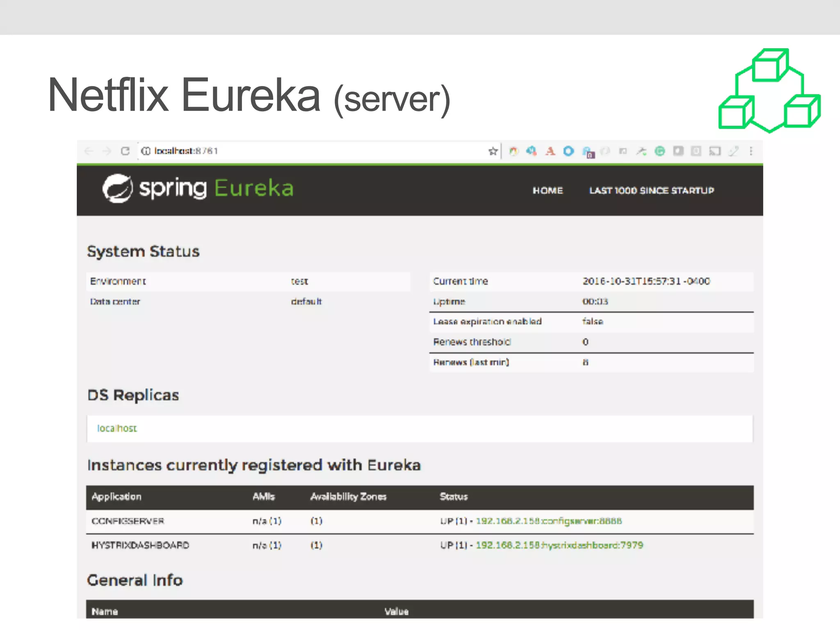The height and width of the screenshot is (630, 840).
Task: Click the browser forward arrow
Action: [107, 151]
